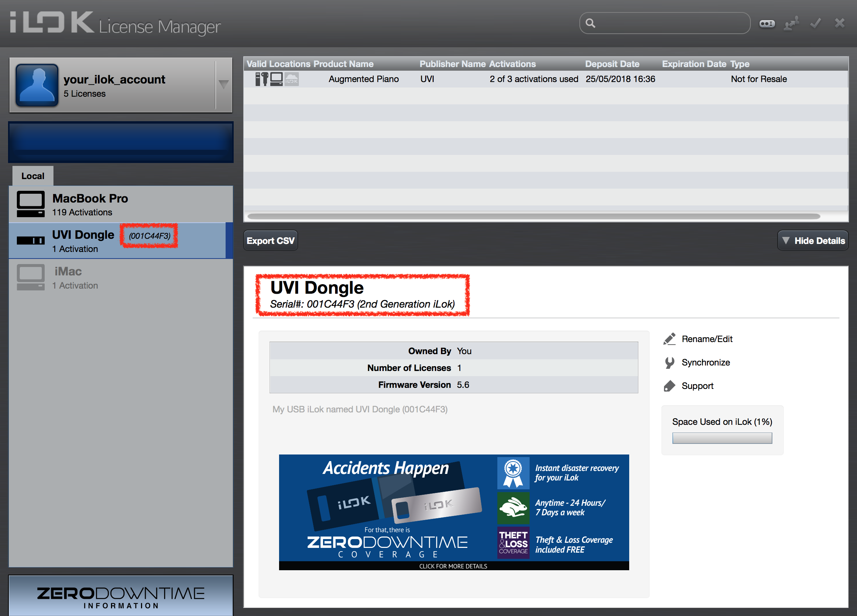Click '119 Activations' under MacBook Pro
Screen dimensions: 857x616
[x=82, y=212]
